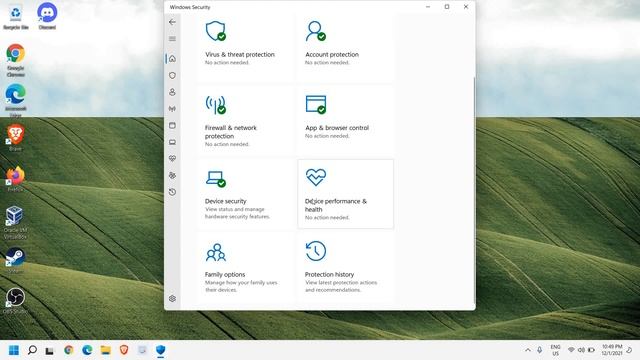Open Firewall & network protection title
This screenshot has width=640, height=360.
(x=231, y=132)
